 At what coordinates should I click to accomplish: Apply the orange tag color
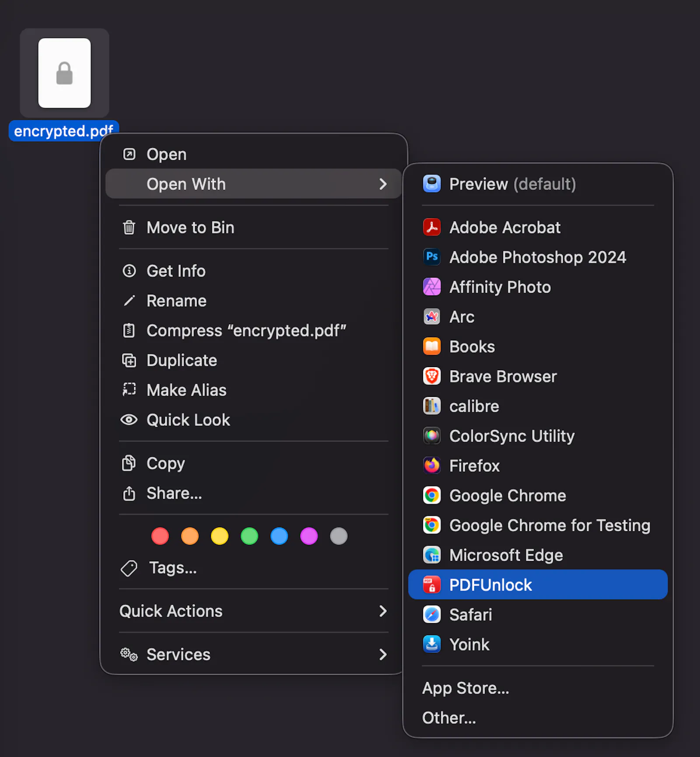point(190,536)
